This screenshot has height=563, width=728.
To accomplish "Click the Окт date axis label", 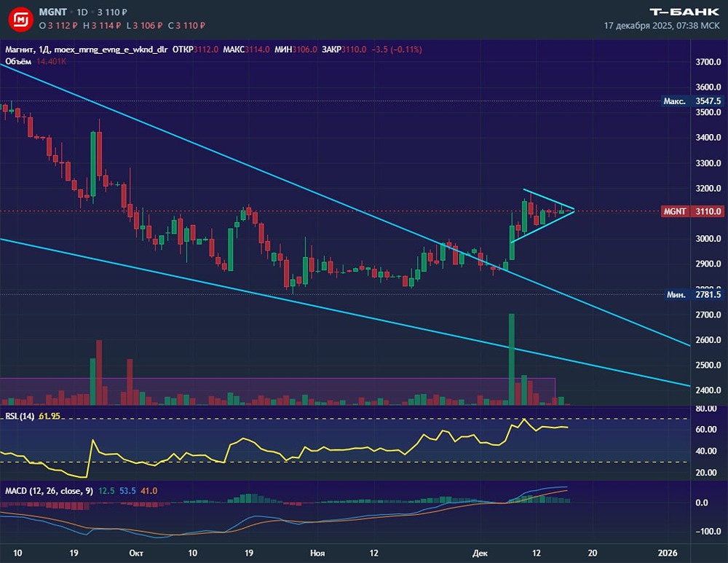I will [136, 553].
